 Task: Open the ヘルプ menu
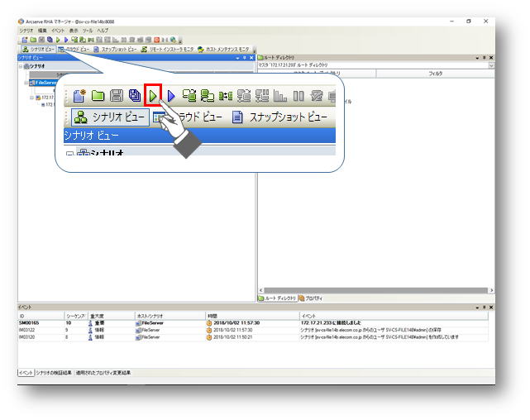tap(103, 31)
